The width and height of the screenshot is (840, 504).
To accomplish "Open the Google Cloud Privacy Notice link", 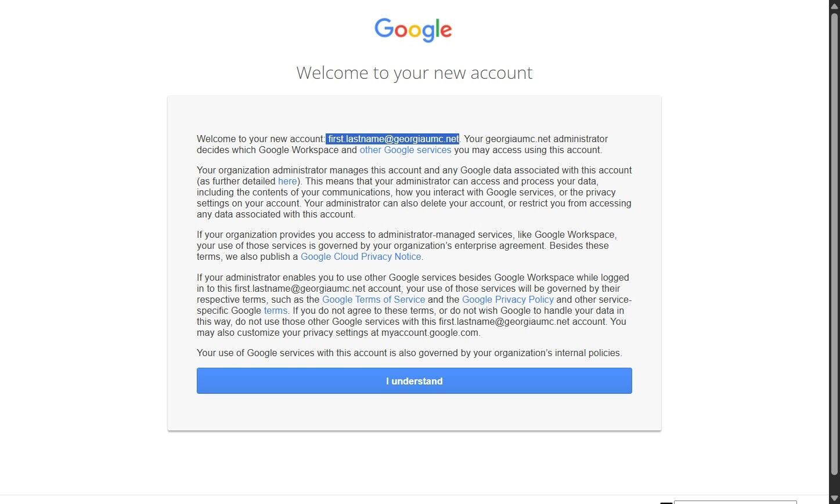I will [x=360, y=257].
